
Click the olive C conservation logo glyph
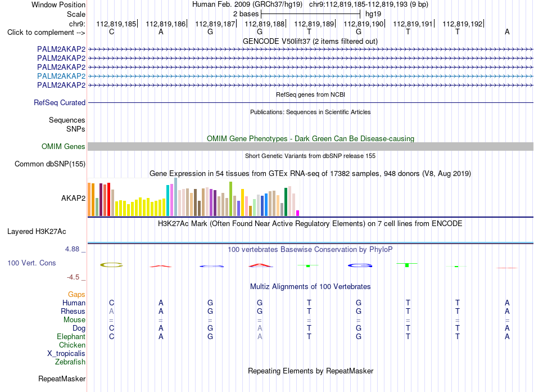click(x=111, y=265)
